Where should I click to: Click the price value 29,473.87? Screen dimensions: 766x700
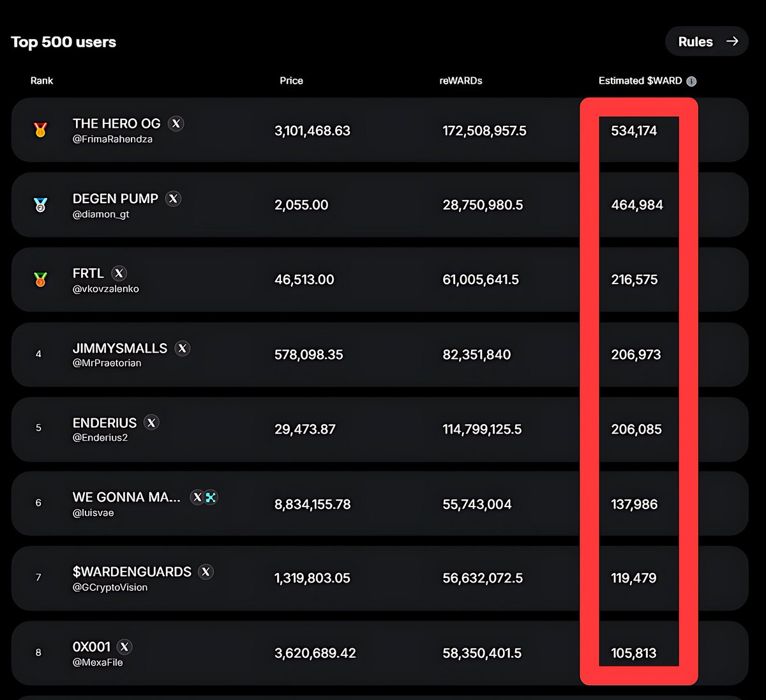(x=305, y=429)
